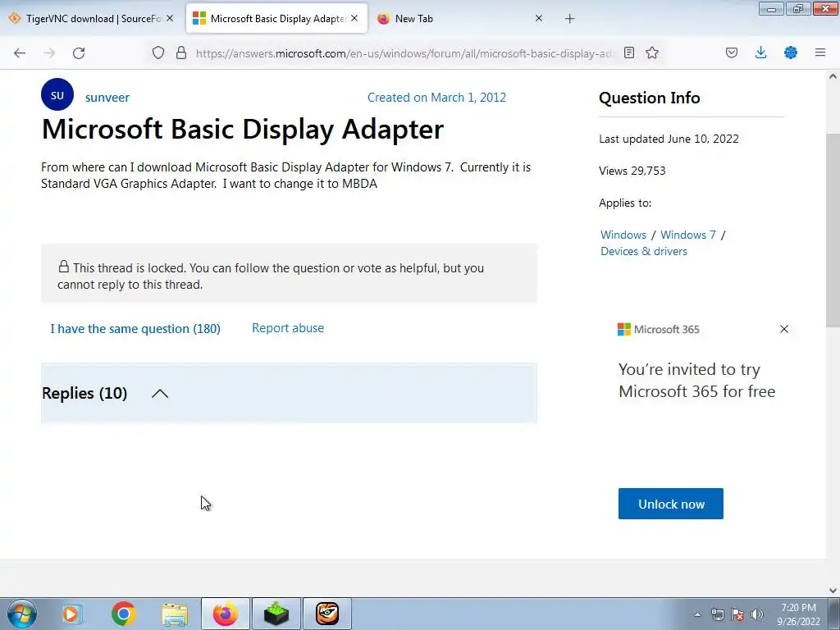
Task: Save page to Pocket
Action: (731, 52)
